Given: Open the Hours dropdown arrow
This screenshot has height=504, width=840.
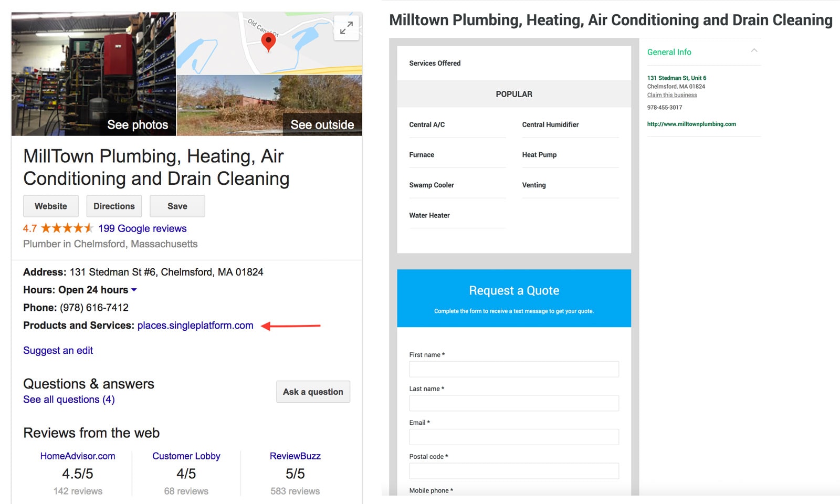Looking at the screenshot, I should tap(134, 290).
